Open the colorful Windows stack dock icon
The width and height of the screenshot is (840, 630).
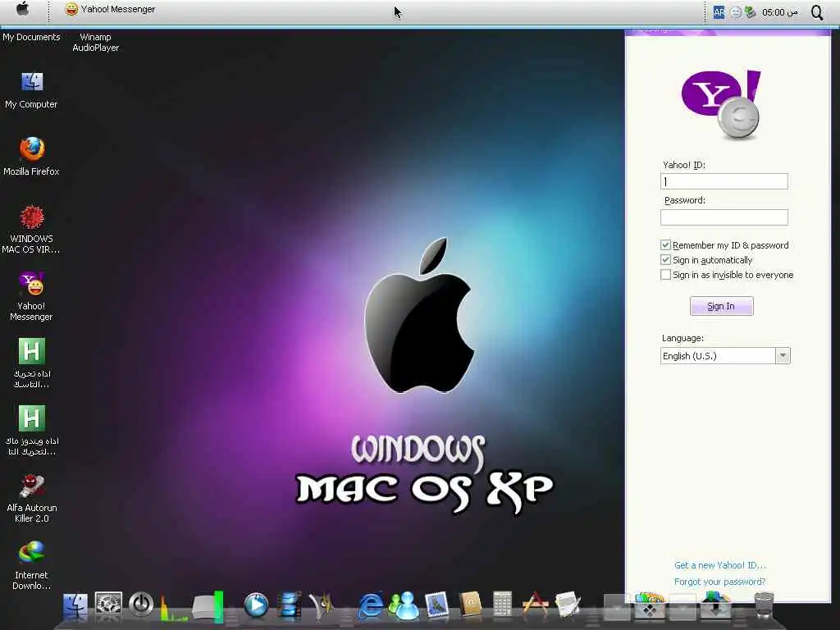pos(650,605)
